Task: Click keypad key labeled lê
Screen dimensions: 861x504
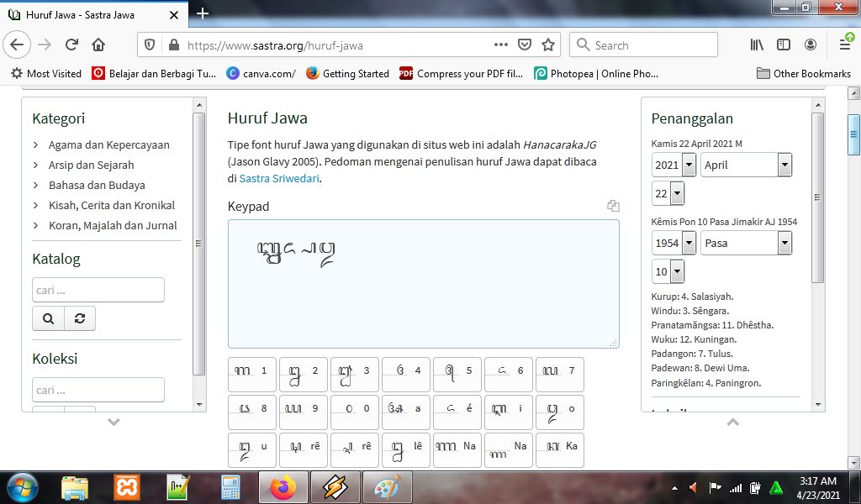Action: click(x=406, y=450)
